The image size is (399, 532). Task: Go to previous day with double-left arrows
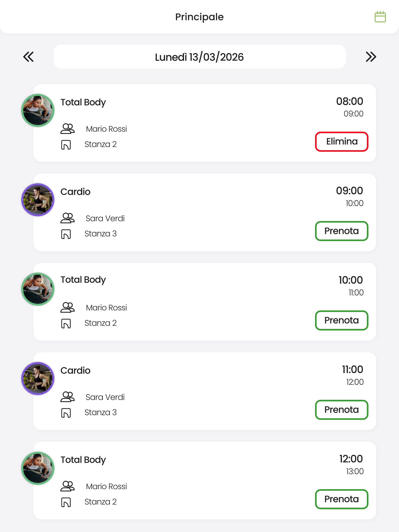click(28, 57)
